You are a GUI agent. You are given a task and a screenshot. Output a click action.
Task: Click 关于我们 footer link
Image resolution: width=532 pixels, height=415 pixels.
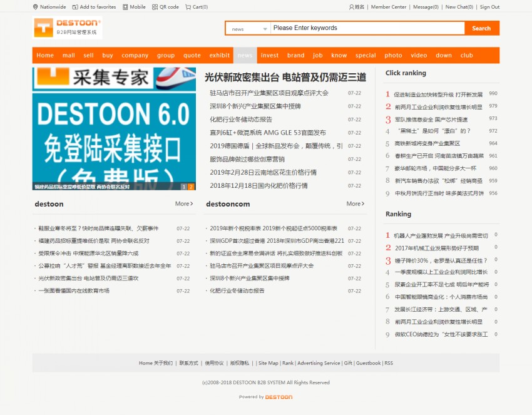[163, 363]
